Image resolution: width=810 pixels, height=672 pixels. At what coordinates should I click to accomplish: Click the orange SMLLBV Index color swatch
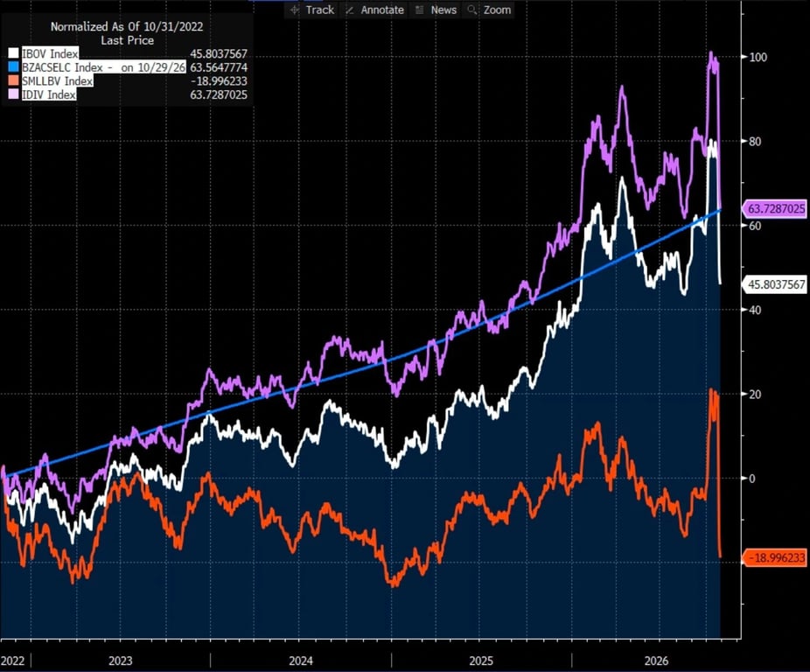[13, 81]
